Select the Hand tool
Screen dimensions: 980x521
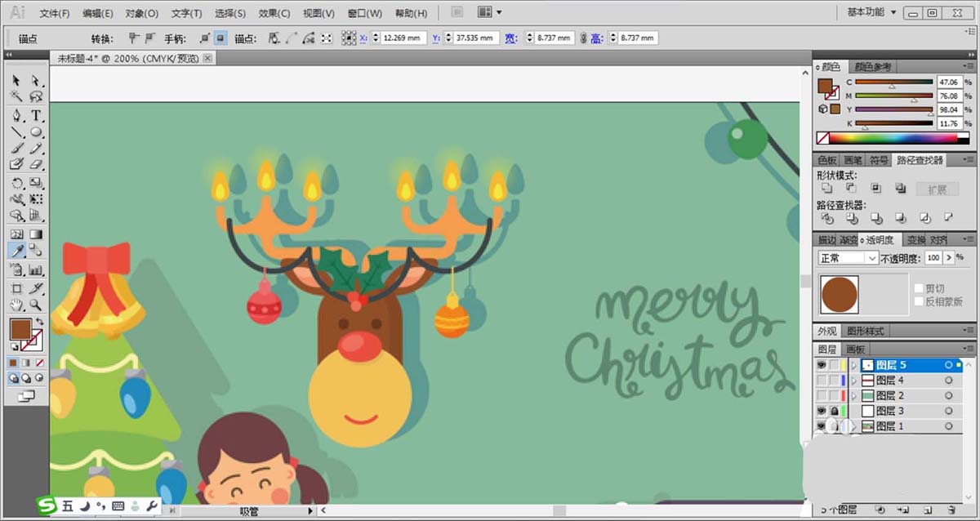(x=16, y=305)
